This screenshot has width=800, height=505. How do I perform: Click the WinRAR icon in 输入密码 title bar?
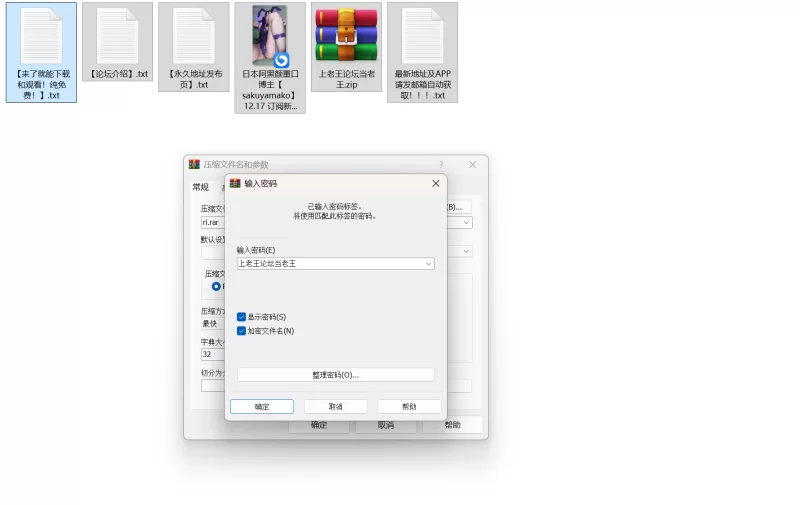click(235, 184)
